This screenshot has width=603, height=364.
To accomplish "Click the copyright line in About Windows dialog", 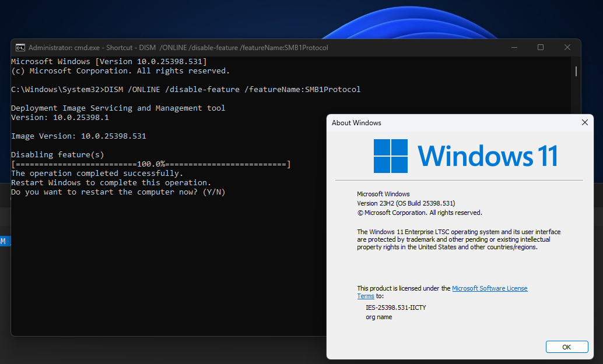I will (x=419, y=213).
